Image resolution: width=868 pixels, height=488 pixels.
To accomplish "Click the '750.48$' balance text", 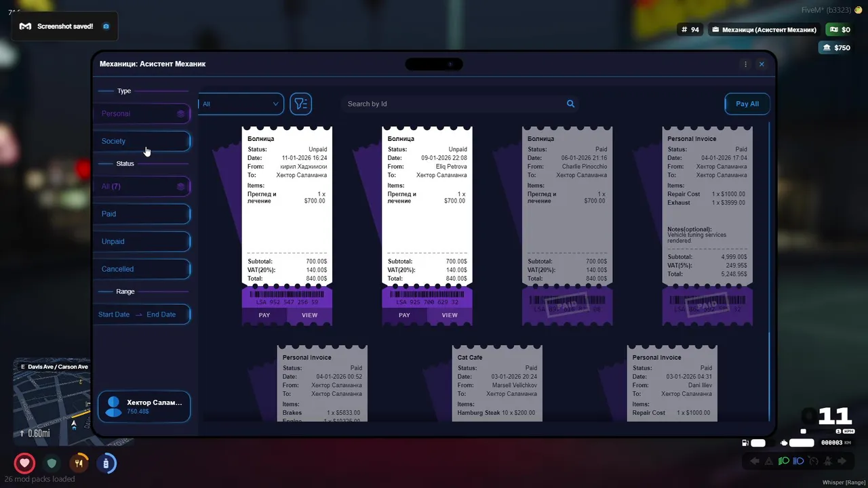I will pyautogui.click(x=138, y=411).
